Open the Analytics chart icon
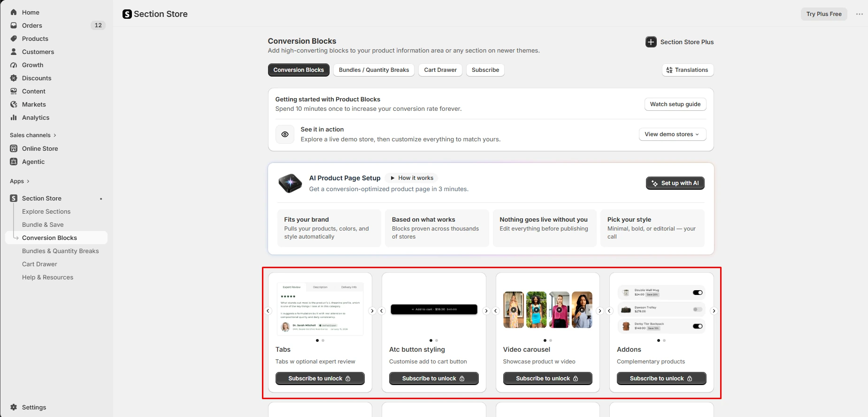This screenshot has height=417, width=868. pyautogui.click(x=14, y=117)
